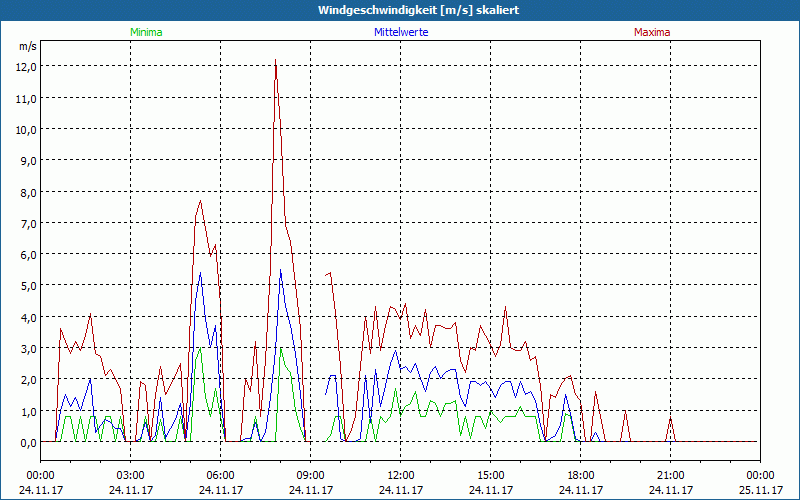This screenshot has width=800, height=500.
Task: Click the 06:00 time axis label
Action: click(220, 476)
